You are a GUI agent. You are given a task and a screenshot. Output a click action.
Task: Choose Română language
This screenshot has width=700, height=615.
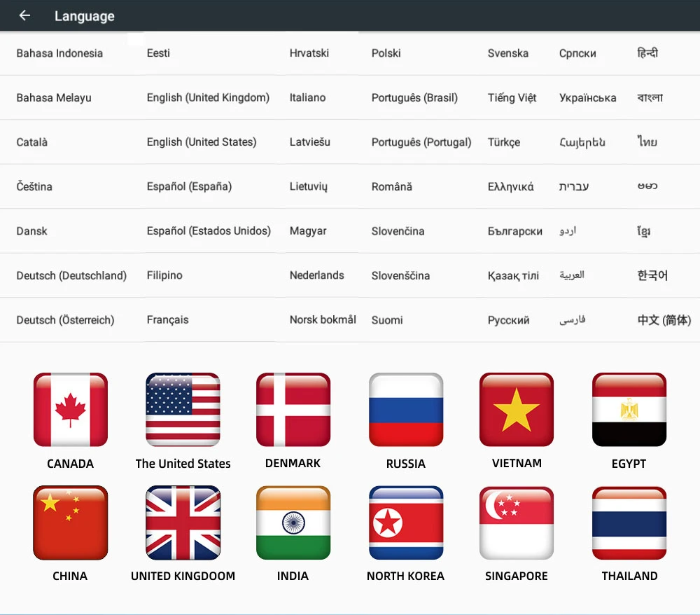click(391, 186)
